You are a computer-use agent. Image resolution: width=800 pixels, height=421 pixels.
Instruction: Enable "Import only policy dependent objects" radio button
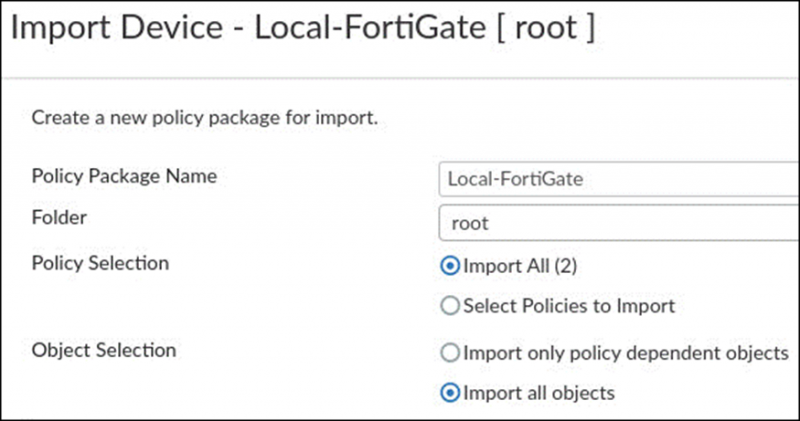tap(450, 353)
